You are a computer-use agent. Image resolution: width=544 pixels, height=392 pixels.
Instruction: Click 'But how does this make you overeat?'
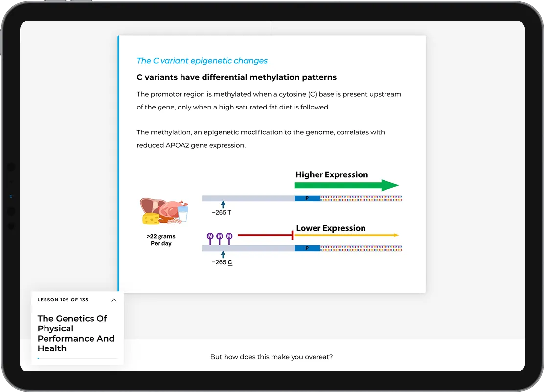pos(272,357)
